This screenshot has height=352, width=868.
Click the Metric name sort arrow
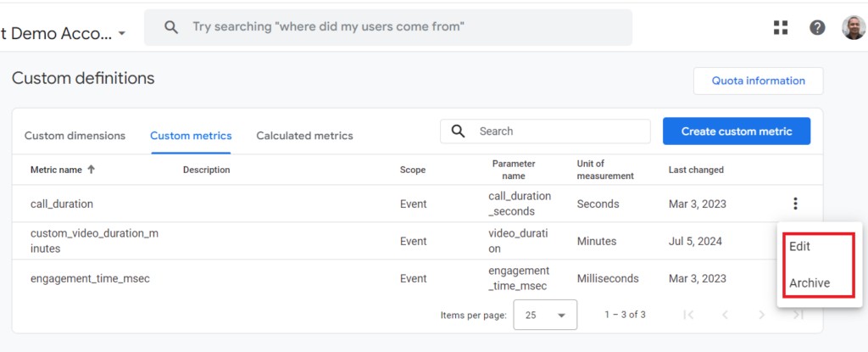coord(92,170)
